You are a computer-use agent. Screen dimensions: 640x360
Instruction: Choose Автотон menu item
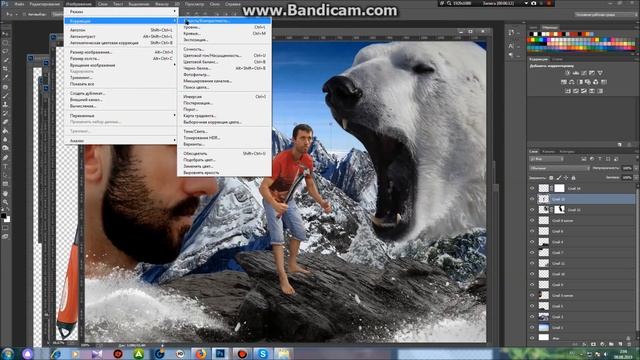tap(121, 30)
